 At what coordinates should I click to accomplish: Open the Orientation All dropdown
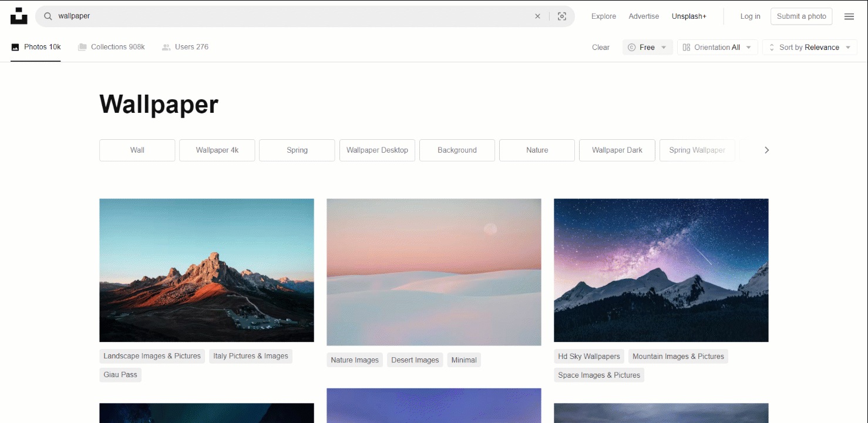click(717, 47)
